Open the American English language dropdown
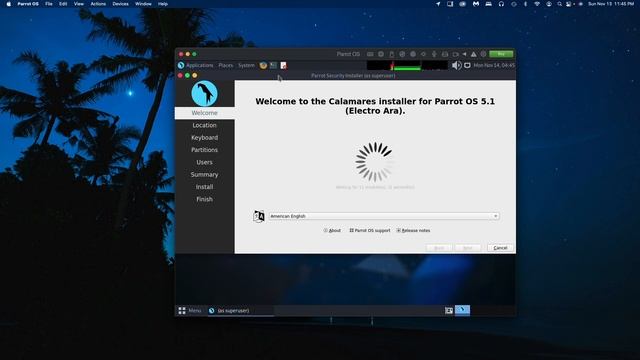 tap(384, 216)
